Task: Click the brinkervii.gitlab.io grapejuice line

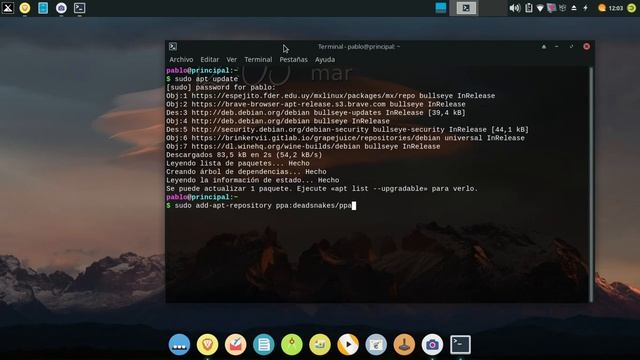Action: (x=345, y=138)
